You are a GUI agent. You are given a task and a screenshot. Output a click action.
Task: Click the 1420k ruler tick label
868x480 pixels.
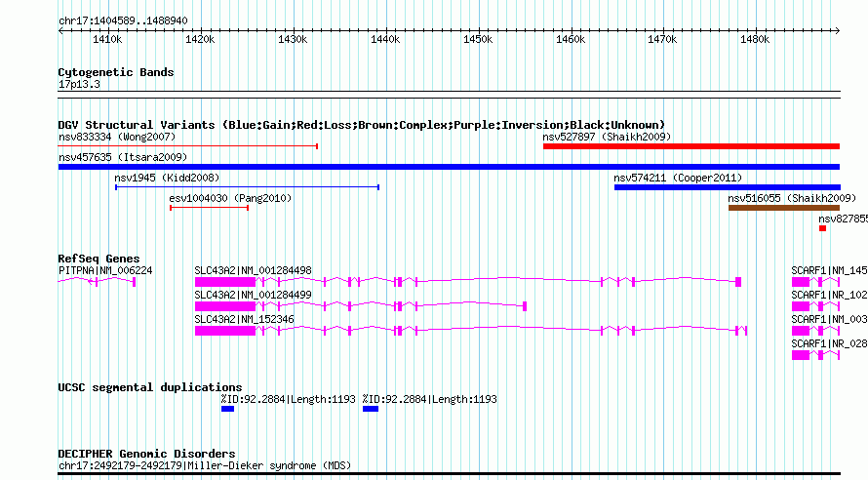200,39
